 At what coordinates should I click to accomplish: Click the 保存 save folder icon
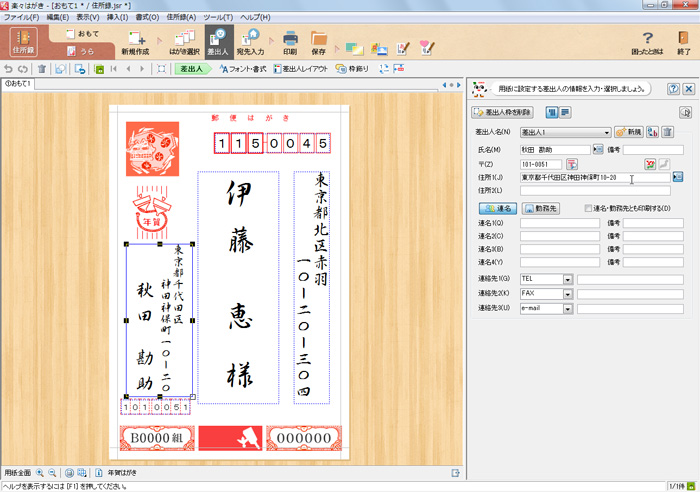point(319,41)
